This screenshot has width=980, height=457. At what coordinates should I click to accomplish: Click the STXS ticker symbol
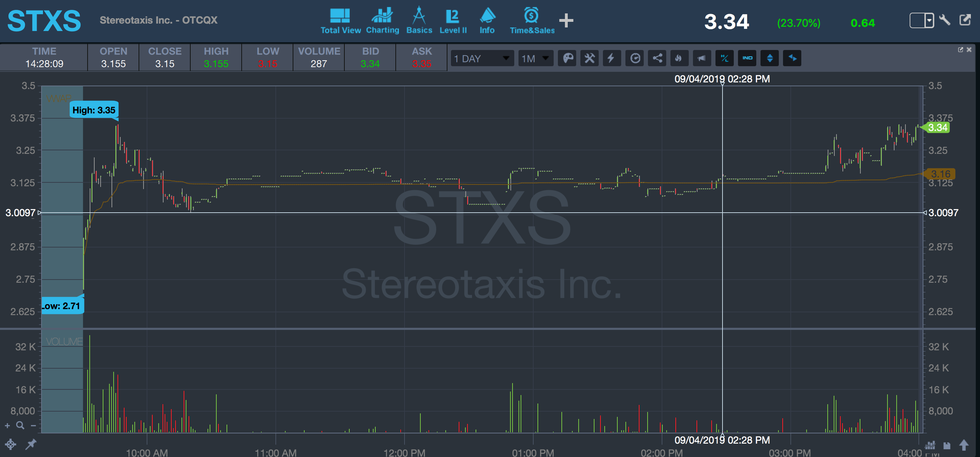(44, 21)
